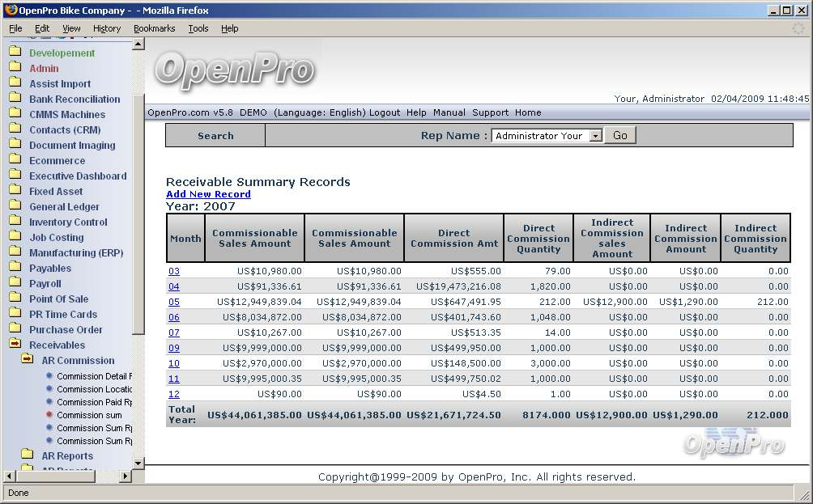The height and width of the screenshot is (504, 813).
Task: Open month 05 record link
Action: (x=174, y=302)
